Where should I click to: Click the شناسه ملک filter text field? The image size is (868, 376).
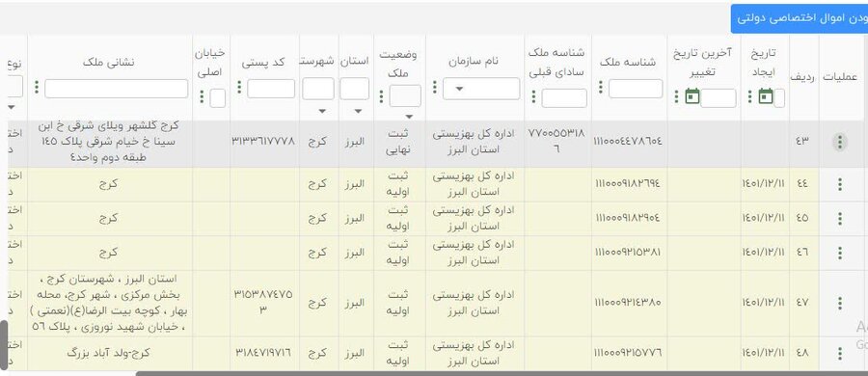click(636, 89)
